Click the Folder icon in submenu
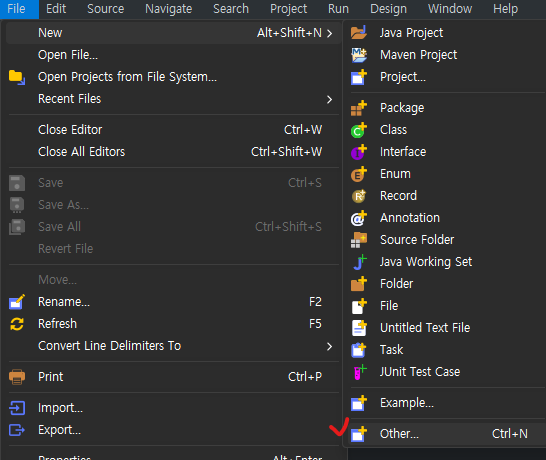The width and height of the screenshot is (546, 460). [359, 284]
